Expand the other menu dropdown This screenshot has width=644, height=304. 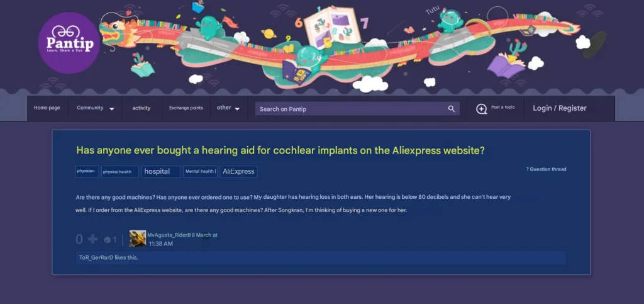pos(237,110)
